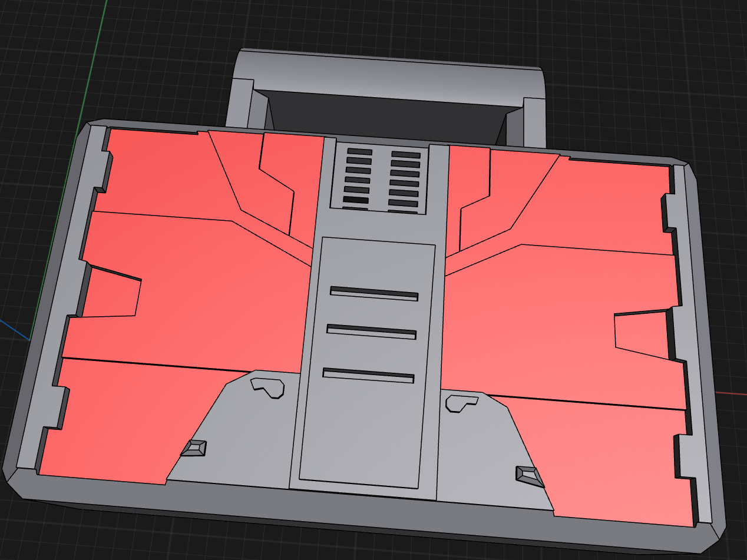The width and height of the screenshot is (747, 560).
Task: Select the right hook-shaped recess
Action: [x=461, y=403]
